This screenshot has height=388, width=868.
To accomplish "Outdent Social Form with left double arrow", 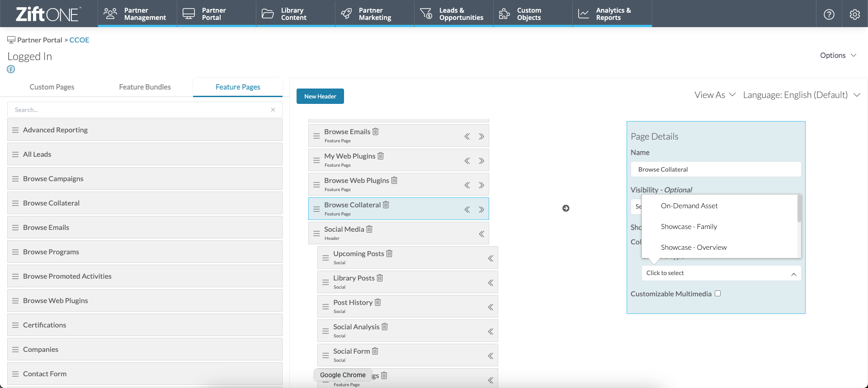I will pos(491,356).
